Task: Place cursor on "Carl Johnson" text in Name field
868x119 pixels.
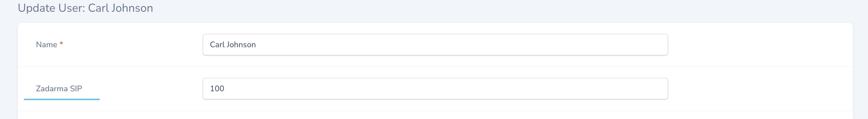Action: pyautogui.click(x=233, y=45)
